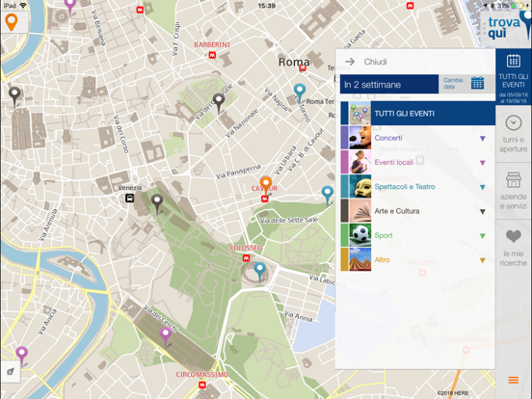The height and width of the screenshot is (399, 532).
Task: Open le mie ricerche heart tab
Action: point(514,248)
